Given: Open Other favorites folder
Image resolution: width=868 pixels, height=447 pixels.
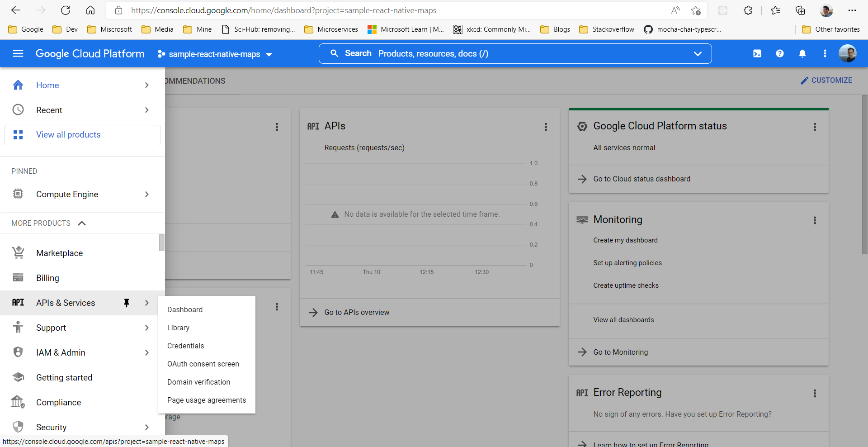Looking at the screenshot, I should coord(830,29).
